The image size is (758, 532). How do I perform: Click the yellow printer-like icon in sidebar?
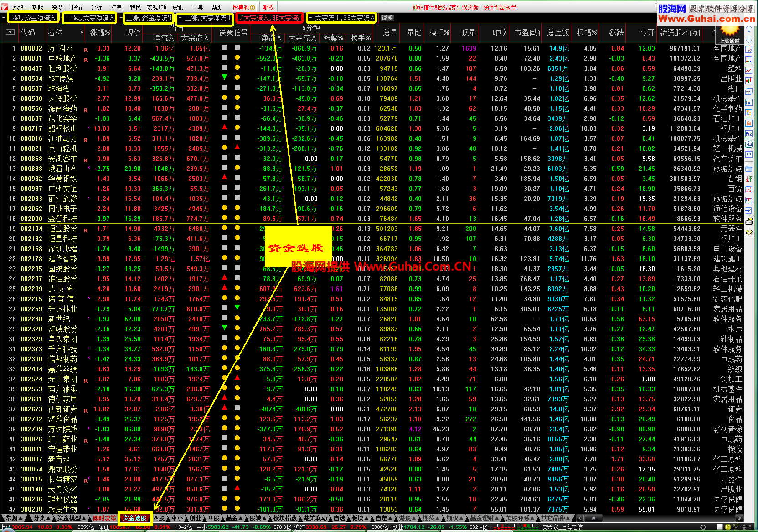[x=749, y=221]
